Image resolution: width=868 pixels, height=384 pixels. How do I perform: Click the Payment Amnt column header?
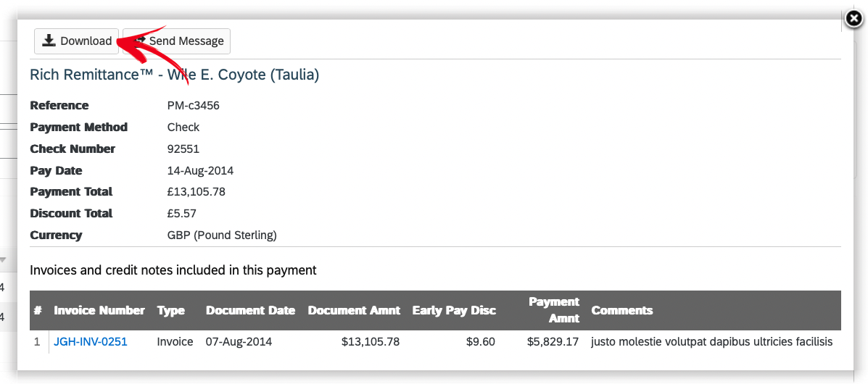pyautogui.click(x=553, y=310)
